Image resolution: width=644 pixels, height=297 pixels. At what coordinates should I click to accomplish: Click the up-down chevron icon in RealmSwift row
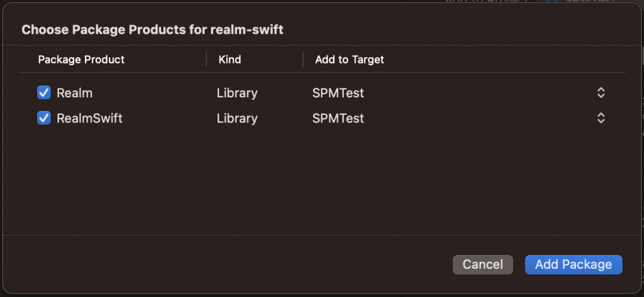(601, 118)
